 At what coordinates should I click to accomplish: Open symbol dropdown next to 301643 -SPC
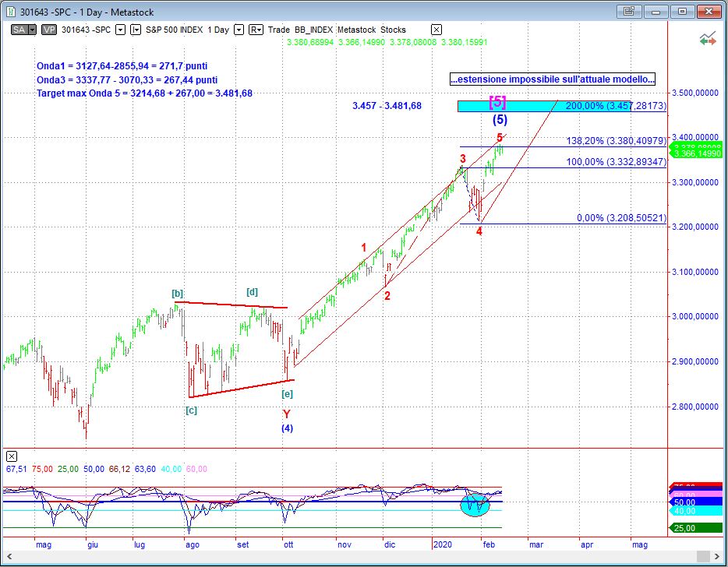[x=120, y=30]
